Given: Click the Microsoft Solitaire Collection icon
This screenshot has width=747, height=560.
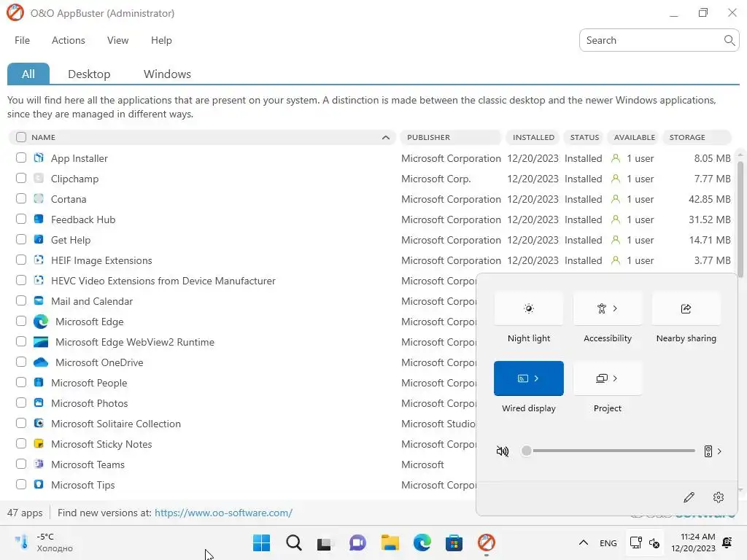Looking at the screenshot, I should click(39, 424).
